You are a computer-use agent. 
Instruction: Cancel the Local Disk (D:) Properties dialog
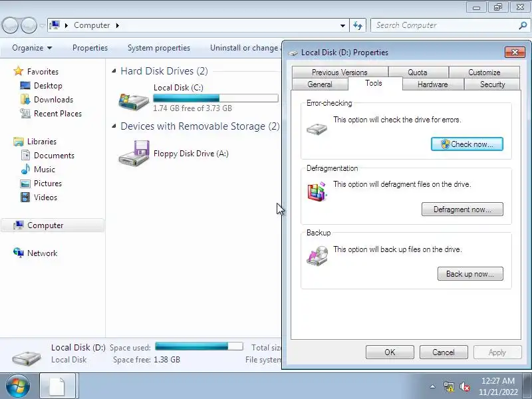coord(444,352)
